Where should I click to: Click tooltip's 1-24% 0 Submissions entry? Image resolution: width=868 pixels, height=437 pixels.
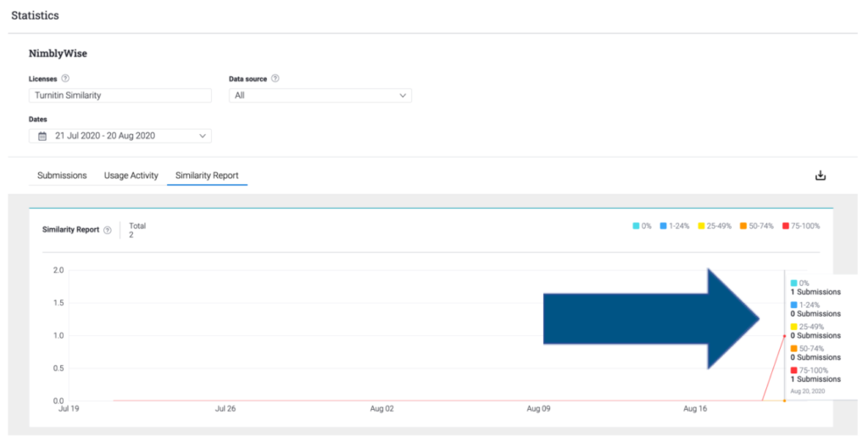pyautogui.click(x=815, y=309)
